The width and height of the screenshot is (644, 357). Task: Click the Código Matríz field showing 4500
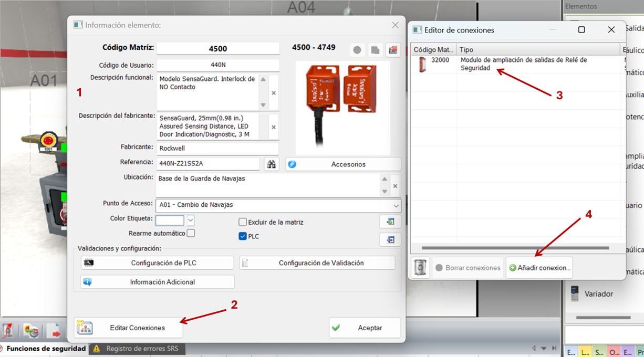[x=218, y=48]
